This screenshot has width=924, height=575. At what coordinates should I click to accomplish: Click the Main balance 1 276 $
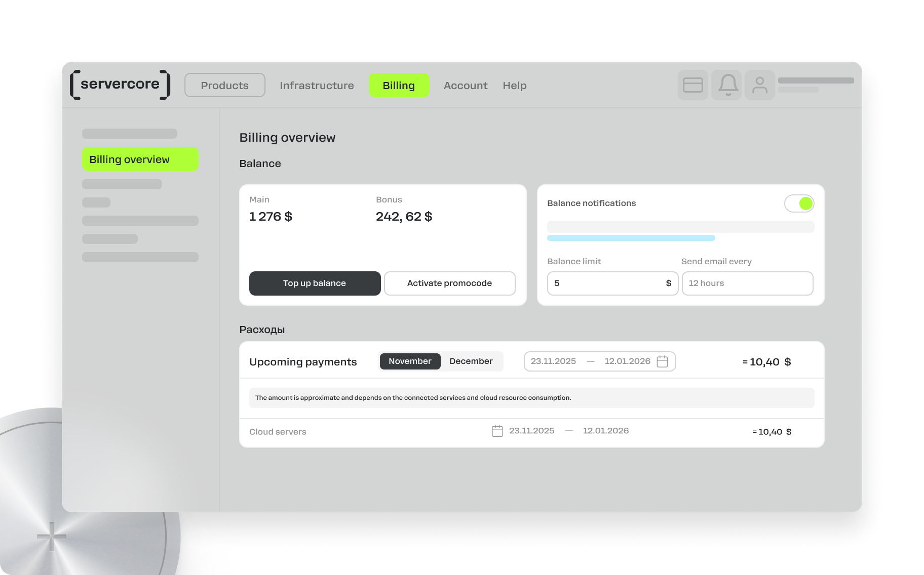point(271,217)
